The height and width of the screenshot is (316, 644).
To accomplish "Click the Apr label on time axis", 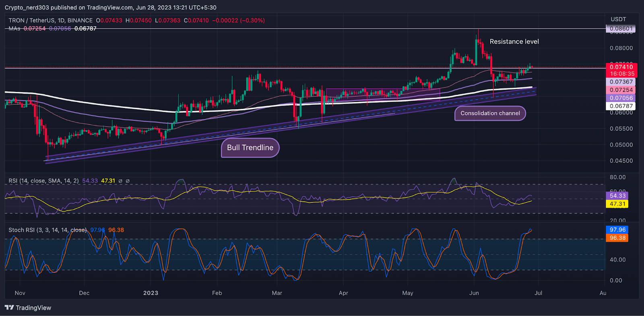I will point(343,293).
